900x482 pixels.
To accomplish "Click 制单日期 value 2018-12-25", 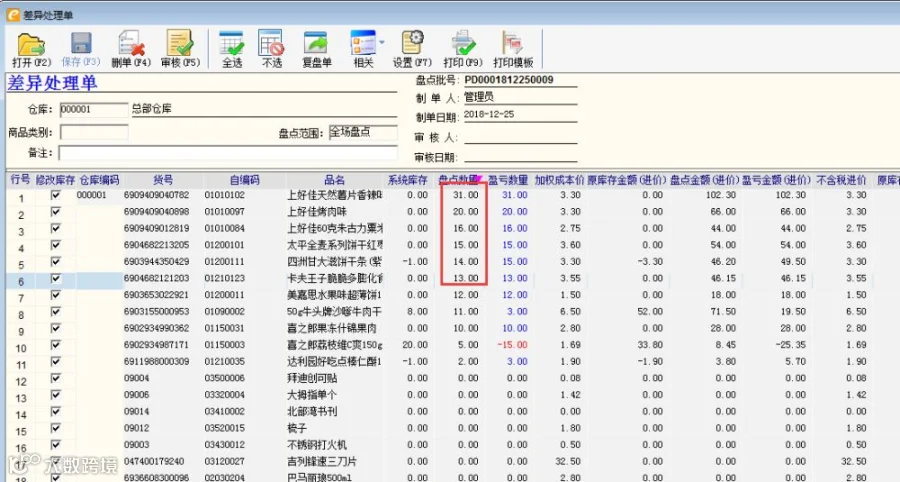I will pos(489,114).
